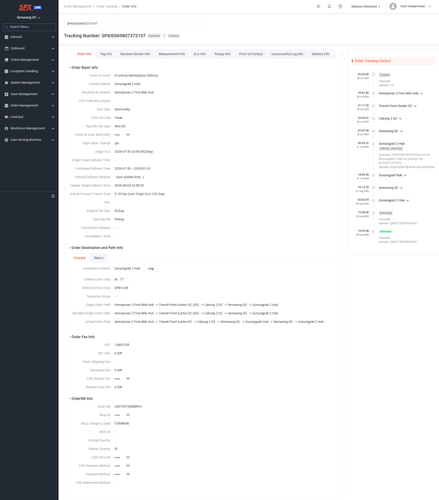The image size is (439, 500).
Task: Click the icon right of the bell
Action: tap(340, 6)
